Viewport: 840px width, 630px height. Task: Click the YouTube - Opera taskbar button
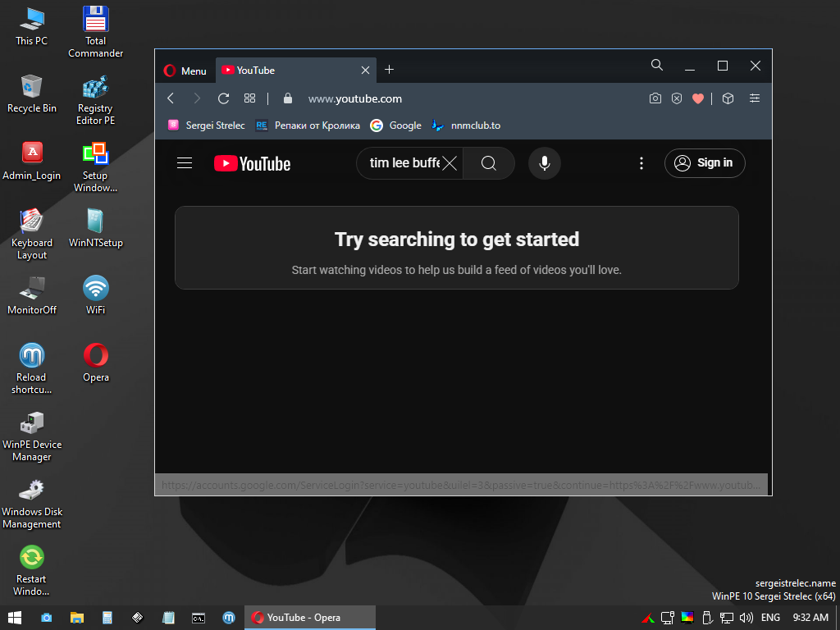coord(310,618)
